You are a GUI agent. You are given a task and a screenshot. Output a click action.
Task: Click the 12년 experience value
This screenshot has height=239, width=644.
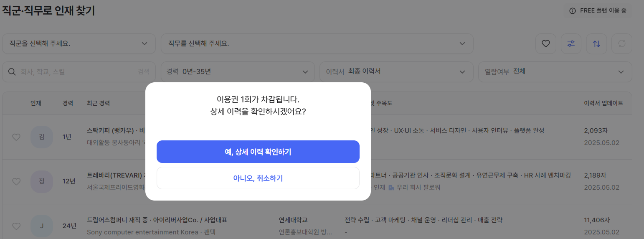69,181
